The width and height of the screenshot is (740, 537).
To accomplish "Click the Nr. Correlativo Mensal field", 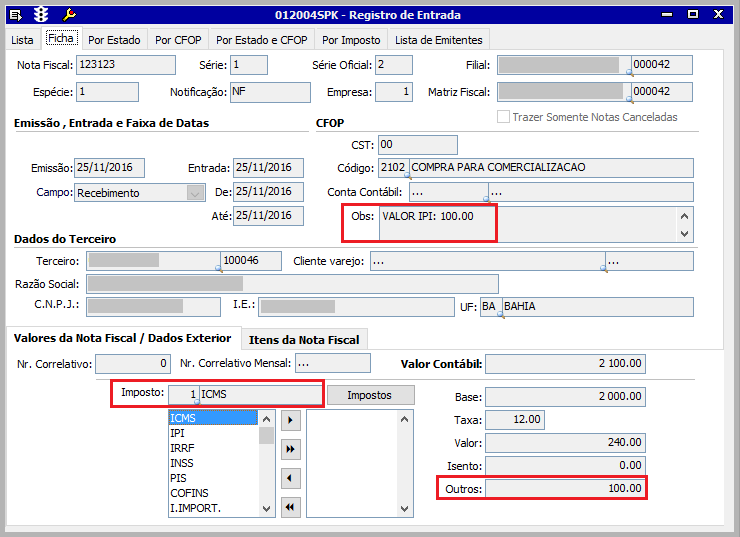I will (333, 364).
